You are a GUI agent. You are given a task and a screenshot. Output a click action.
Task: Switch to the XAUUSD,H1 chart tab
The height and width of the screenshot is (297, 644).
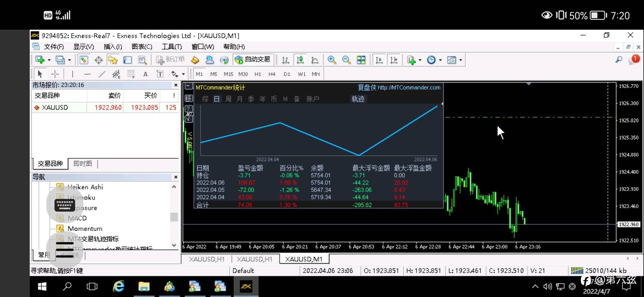[207, 259]
